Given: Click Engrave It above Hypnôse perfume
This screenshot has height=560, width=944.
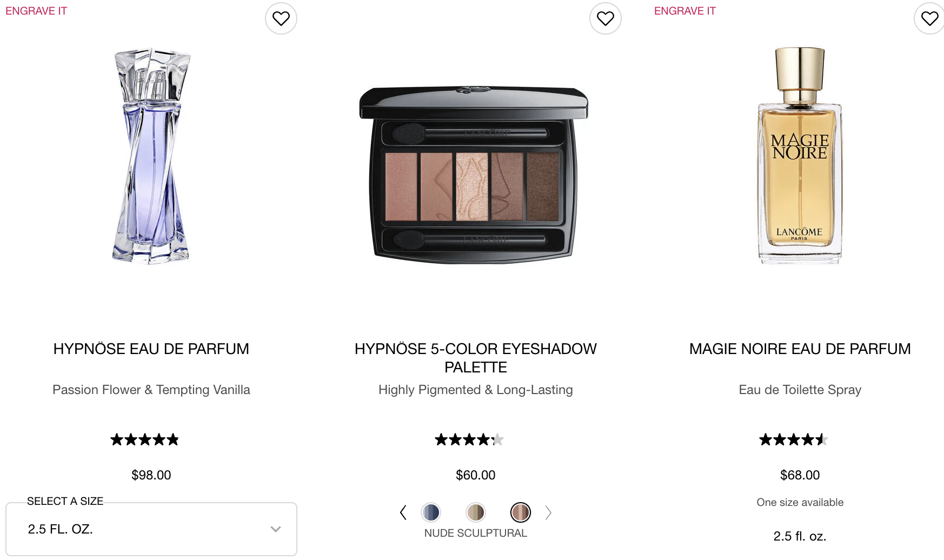Looking at the screenshot, I should [x=36, y=11].
